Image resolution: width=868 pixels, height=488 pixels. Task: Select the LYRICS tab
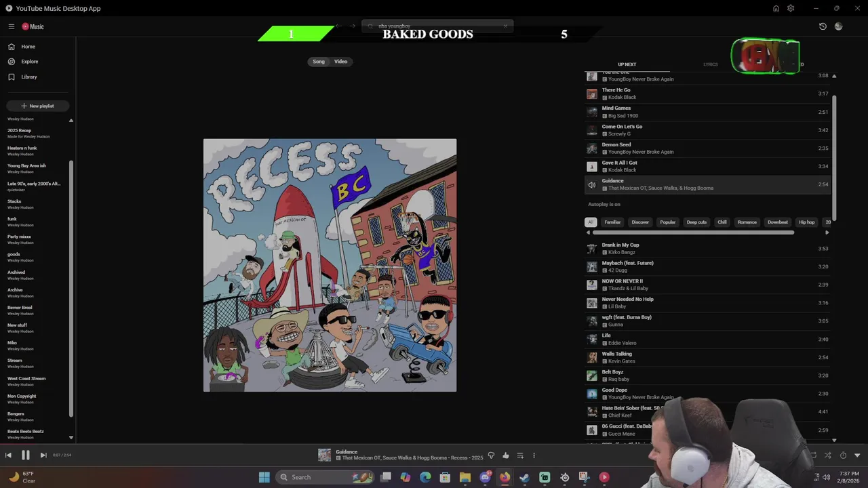pos(710,64)
